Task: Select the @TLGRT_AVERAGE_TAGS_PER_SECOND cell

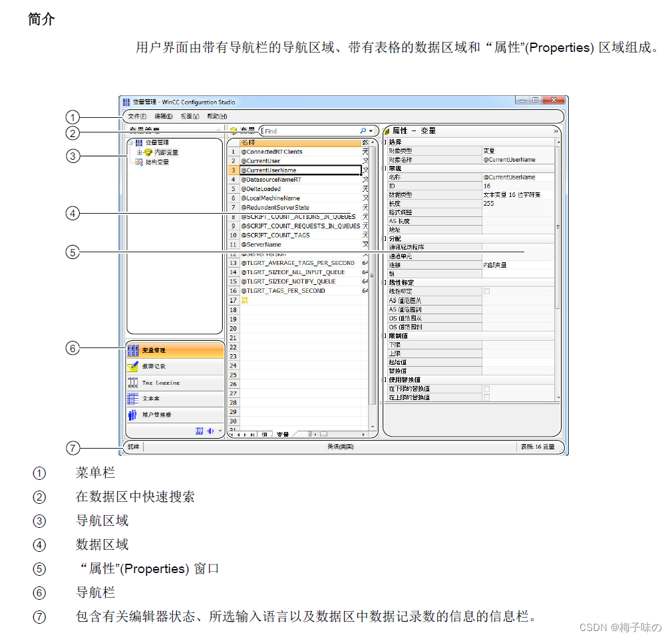Action: 299,263
